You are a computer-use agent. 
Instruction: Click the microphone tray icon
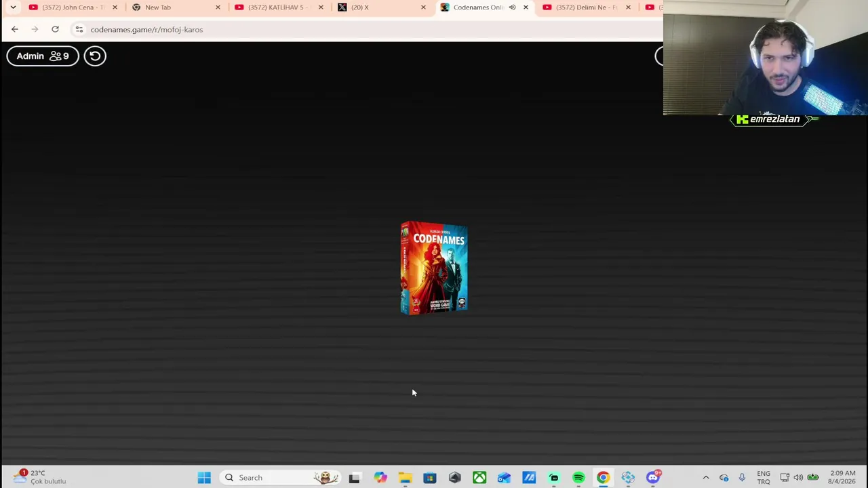[742, 478]
